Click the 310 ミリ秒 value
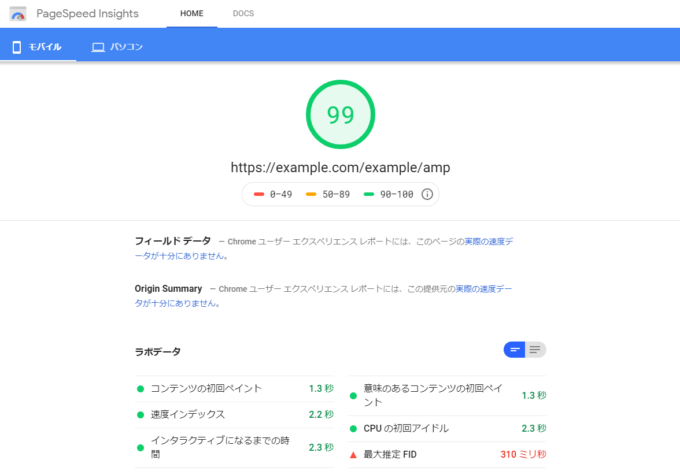The image size is (680, 475). (523, 455)
